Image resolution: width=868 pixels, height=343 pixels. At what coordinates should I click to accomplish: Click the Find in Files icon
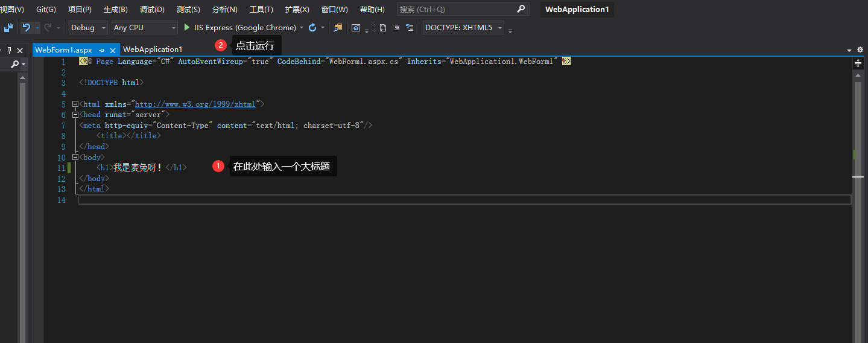(338, 28)
